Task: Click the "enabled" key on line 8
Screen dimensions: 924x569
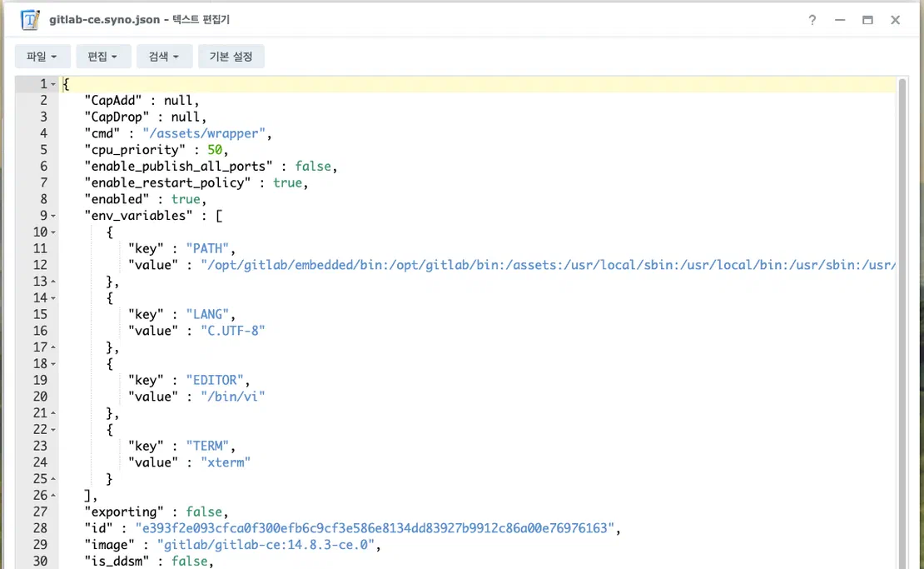Action: (117, 199)
